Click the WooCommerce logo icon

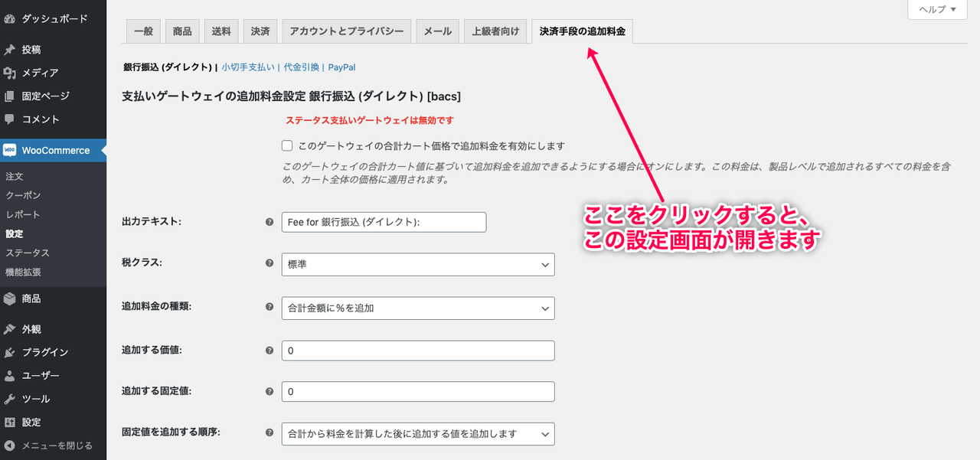point(9,150)
